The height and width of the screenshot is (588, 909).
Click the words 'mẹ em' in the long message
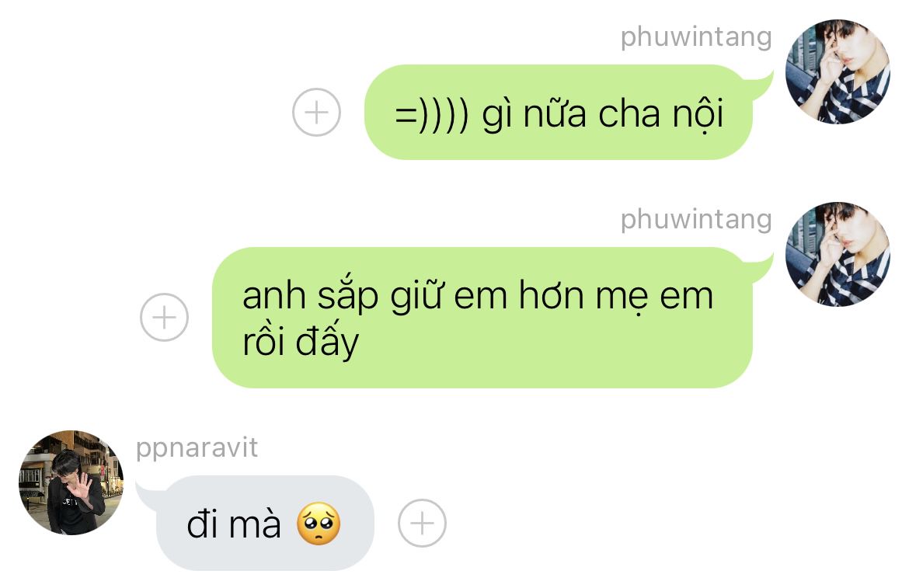654,297
